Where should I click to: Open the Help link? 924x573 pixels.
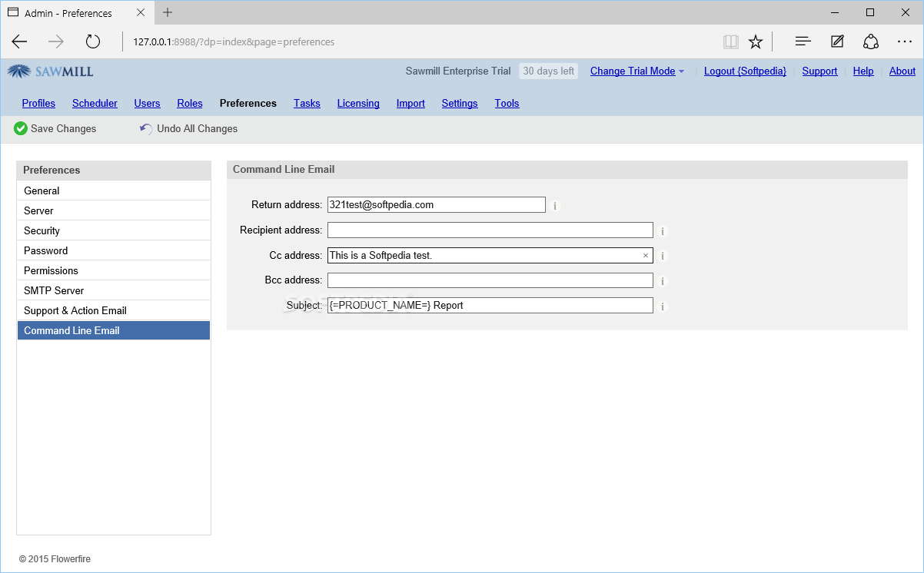863,71
